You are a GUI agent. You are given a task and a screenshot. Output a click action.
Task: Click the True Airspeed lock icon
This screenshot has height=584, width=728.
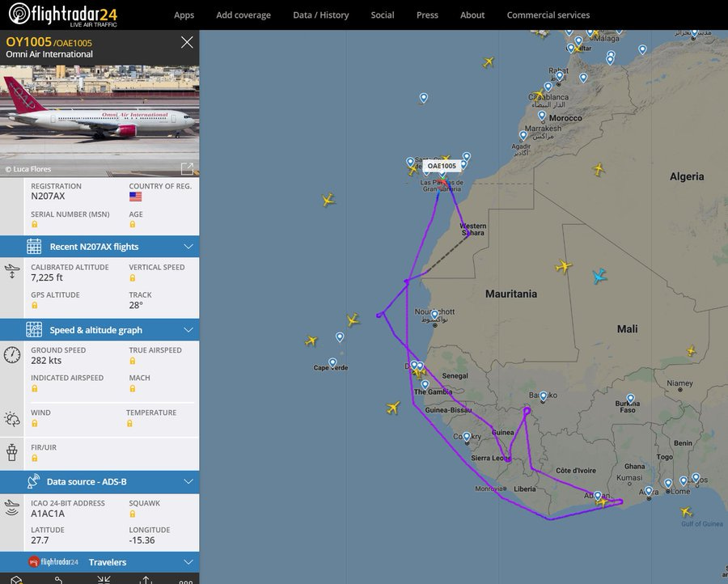pos(133,361)
